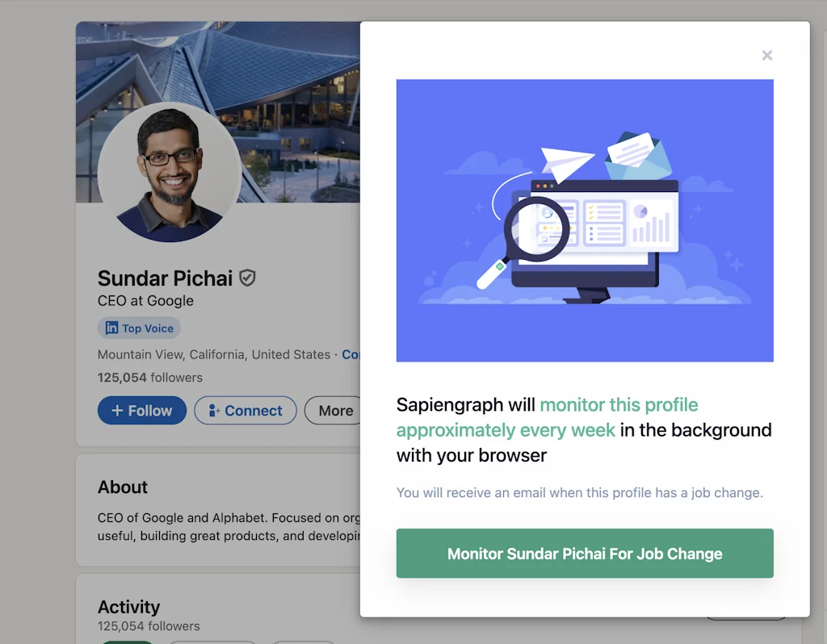This screenshot has height=644, width=827.
Task: Click Monitor Sundar Pichai For Job Change
Action: (x=585, y=554)
